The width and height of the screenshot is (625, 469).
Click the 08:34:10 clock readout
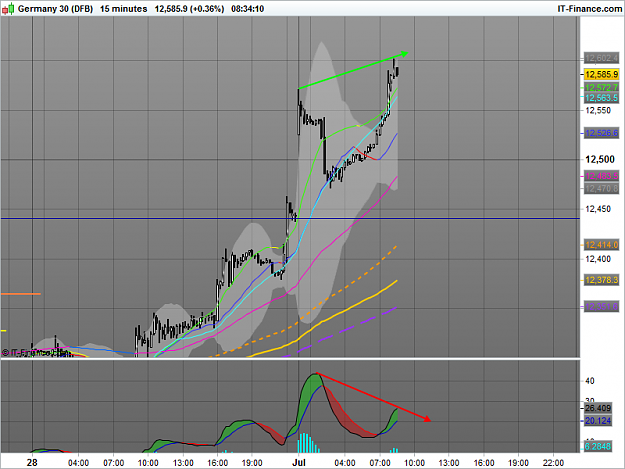[248, 9]
